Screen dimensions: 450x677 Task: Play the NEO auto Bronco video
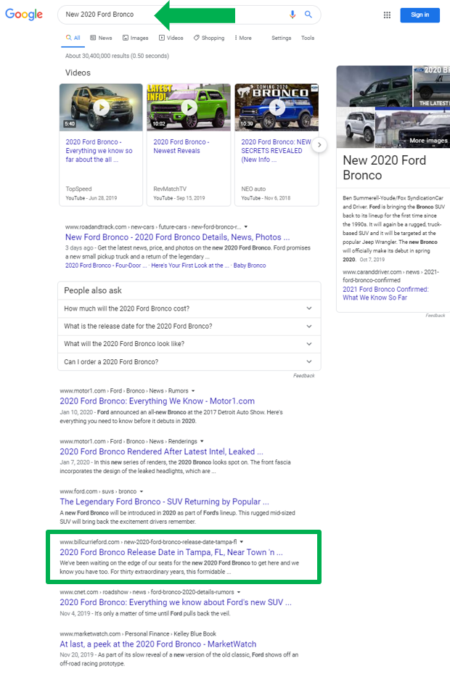point(276,107)
